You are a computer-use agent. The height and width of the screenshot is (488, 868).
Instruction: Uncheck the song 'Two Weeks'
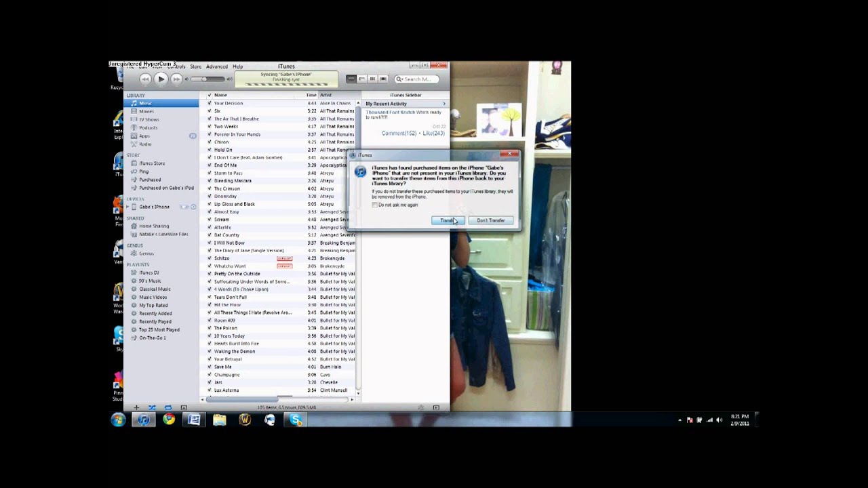pos(209,126)
